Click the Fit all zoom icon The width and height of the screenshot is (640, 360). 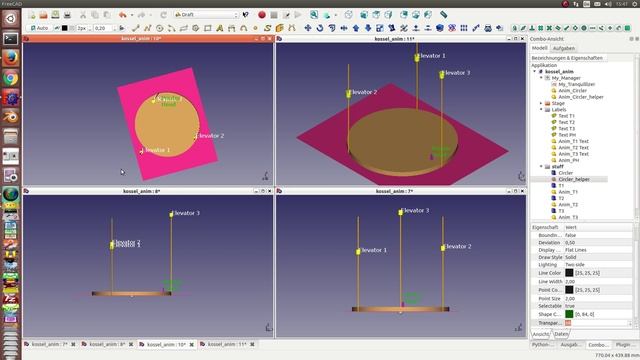[x=313, y=15]
